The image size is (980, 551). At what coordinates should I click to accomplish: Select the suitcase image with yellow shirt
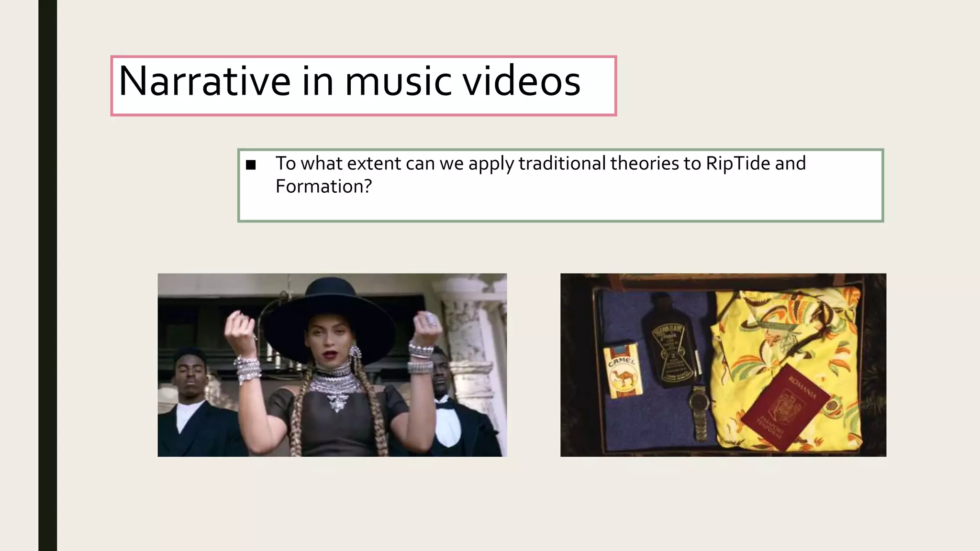click(x=723, y=365)
